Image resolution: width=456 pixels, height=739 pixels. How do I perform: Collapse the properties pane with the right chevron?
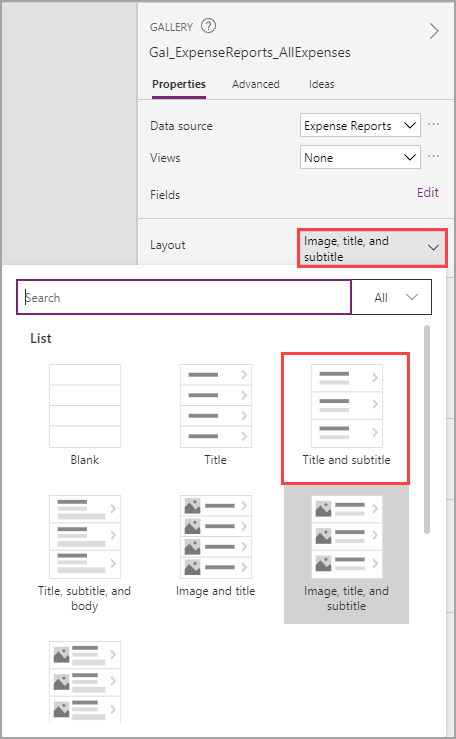click(434, 31)
